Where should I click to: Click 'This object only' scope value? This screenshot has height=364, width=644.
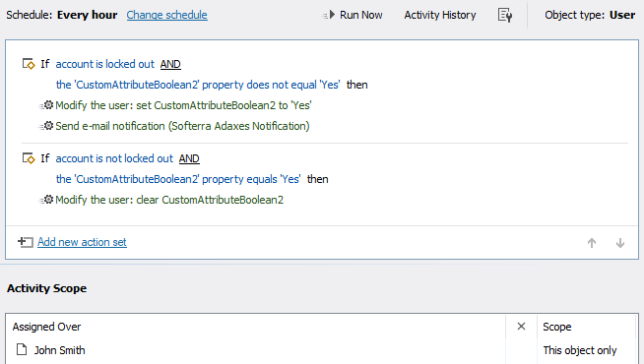tap(580, 350)
